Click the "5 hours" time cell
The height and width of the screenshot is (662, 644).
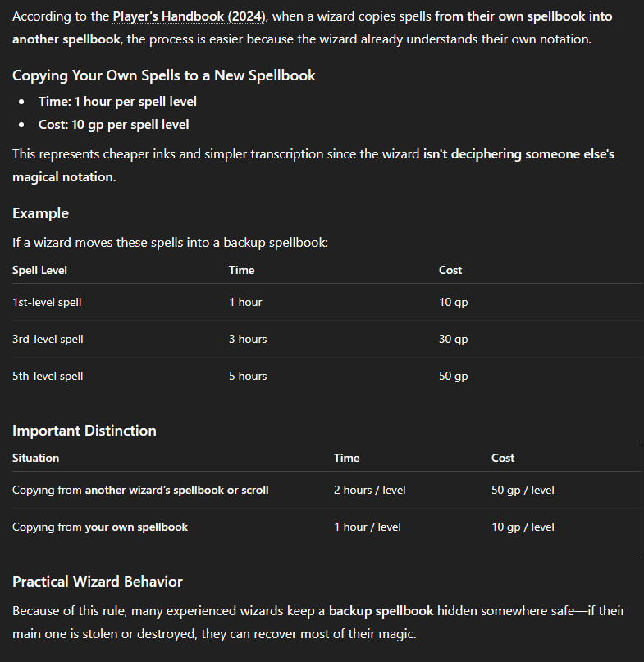(248, 376)
